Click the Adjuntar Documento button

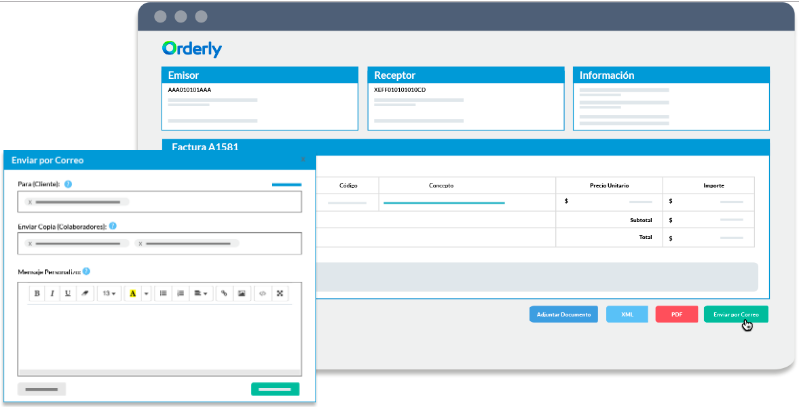tap(563, 314)
